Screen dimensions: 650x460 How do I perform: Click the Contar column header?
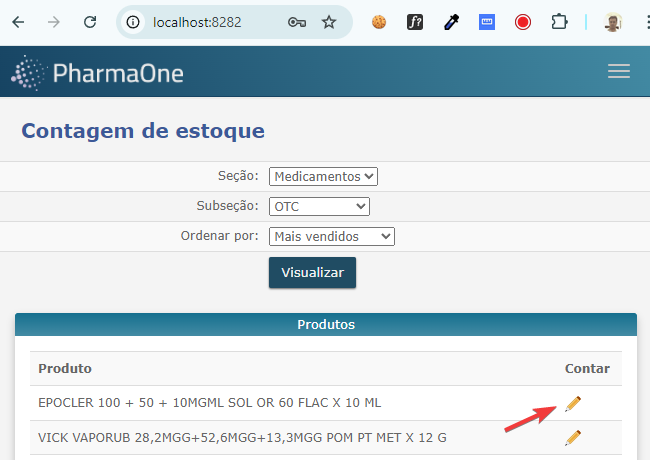coord(587,368)
